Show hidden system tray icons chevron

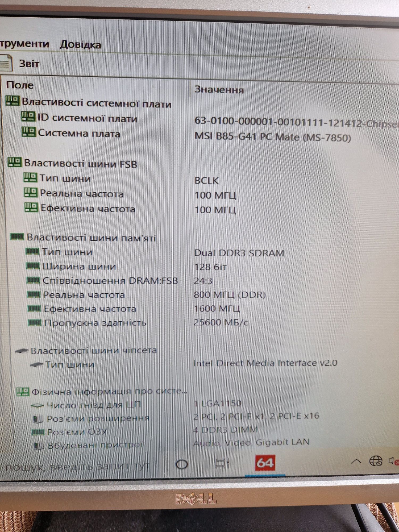click(x=356, y=461)
